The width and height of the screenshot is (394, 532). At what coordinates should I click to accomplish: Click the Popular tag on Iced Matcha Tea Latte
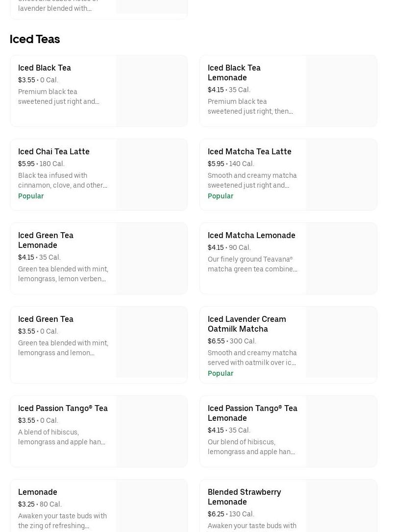coord(221,196)
